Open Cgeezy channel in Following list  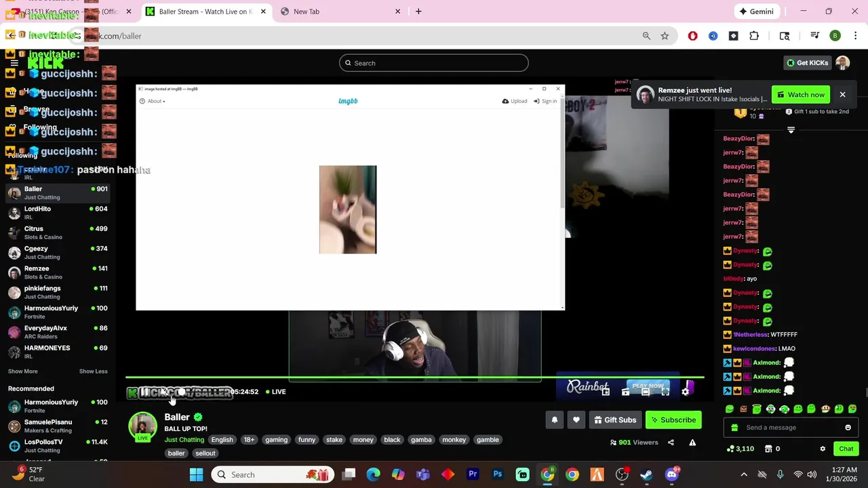[58, 253]
